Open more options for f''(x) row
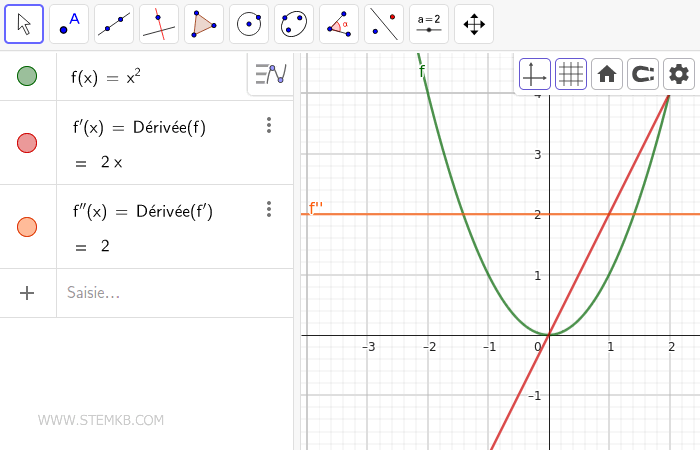 coord(269,209)
